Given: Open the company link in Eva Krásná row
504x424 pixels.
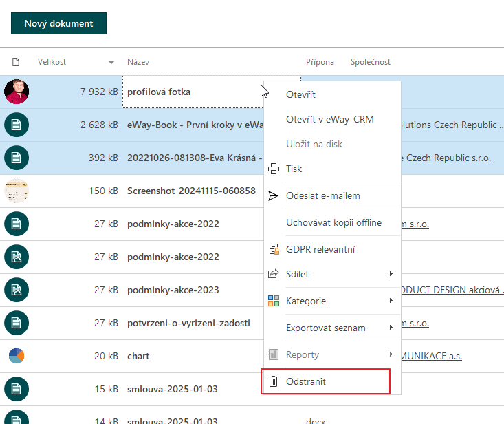Looking at the screenshot, I should [x=446, y=158].
